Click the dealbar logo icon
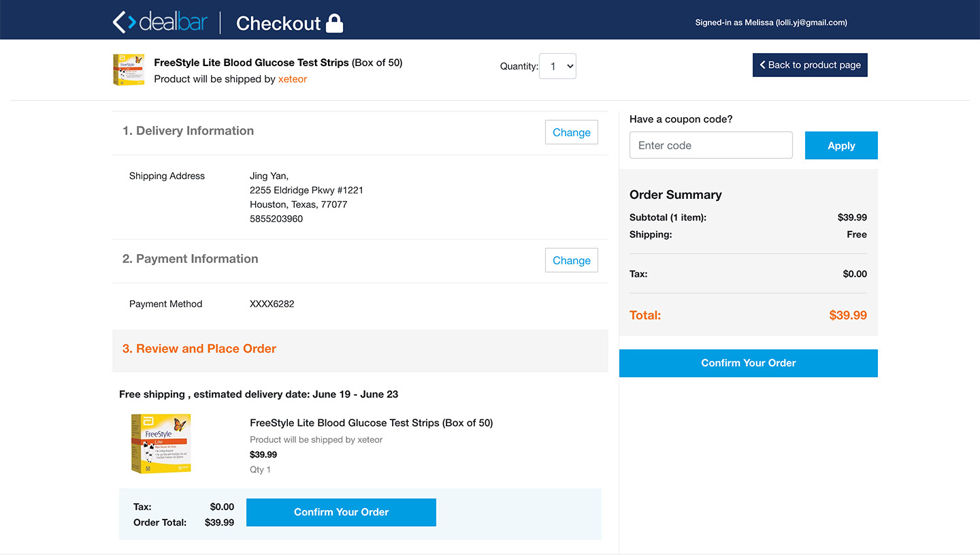Viewport: 980px width, 555px height. tap(124, 22)
